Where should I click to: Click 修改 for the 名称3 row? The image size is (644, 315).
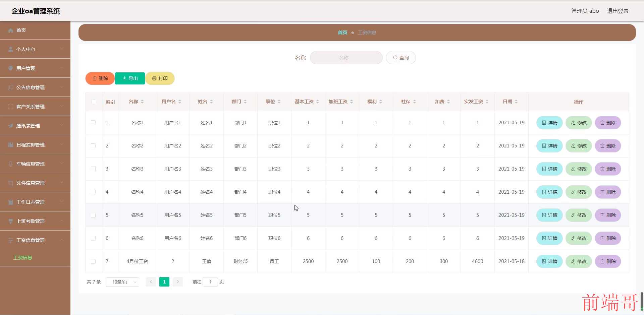[579, 169]
